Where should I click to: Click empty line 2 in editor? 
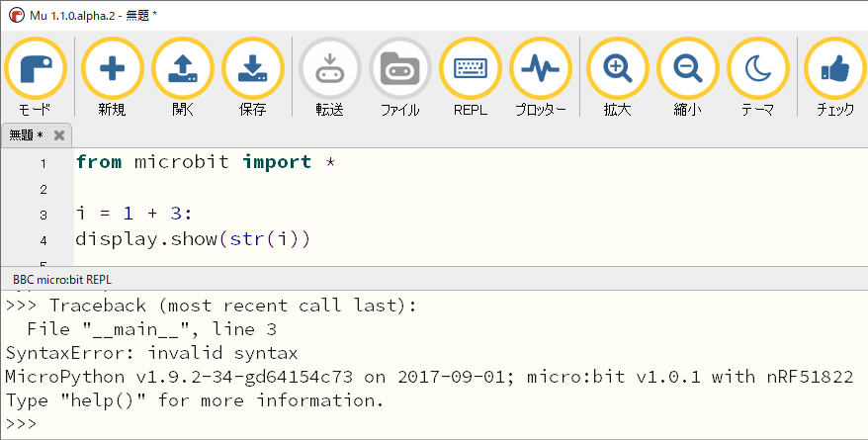(471, 189)
